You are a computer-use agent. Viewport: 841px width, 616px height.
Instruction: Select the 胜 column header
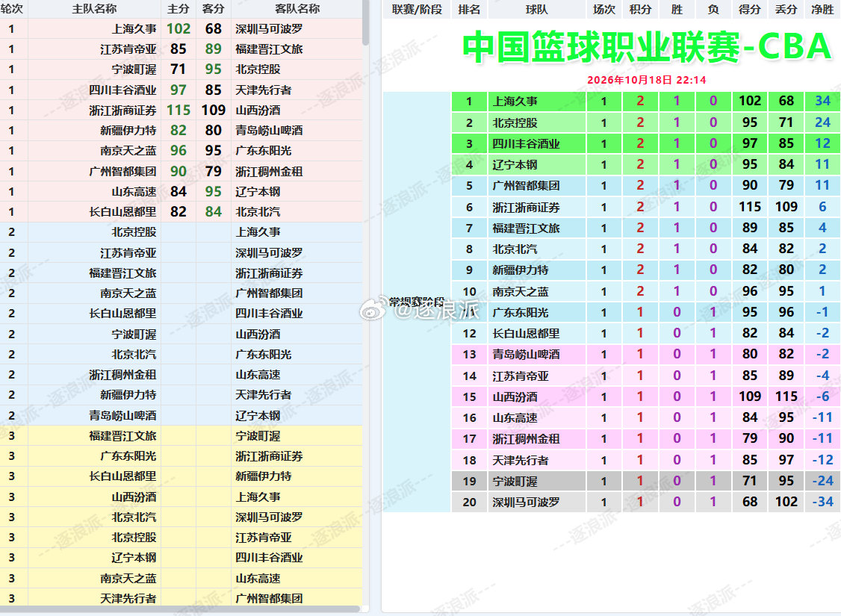pyautogui.click(x=677, y=10)
